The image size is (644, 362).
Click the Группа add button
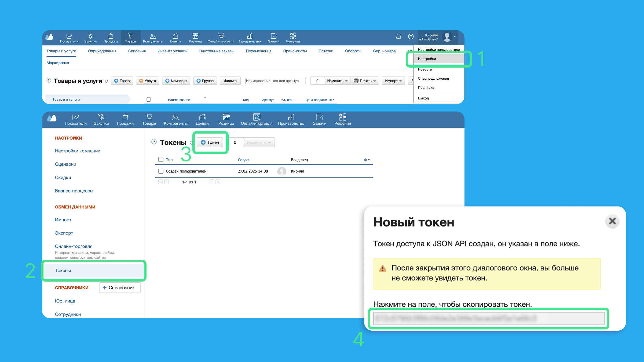(x=205, y=81)
